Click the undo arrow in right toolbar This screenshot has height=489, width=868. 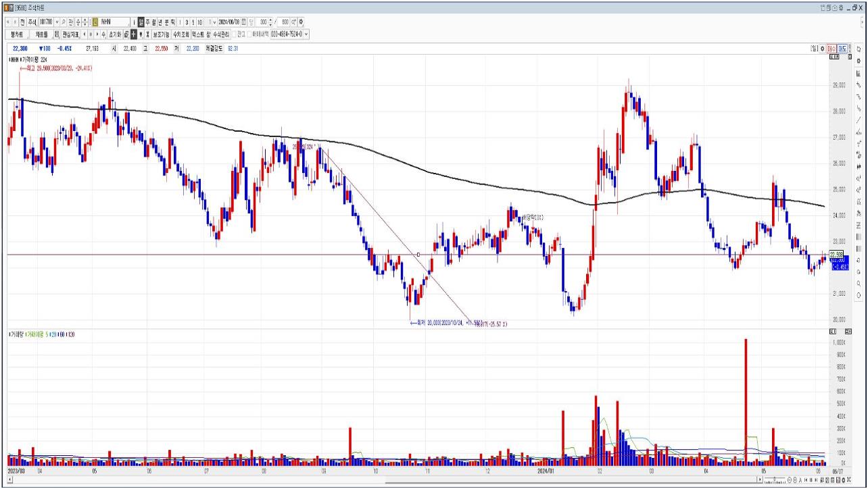pyautogui.click(x=859, y=261)
